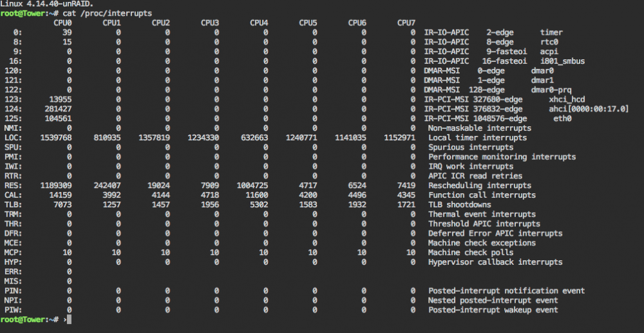The width and height of the screenshot is (644, 333).
Task: Click 'Hypervisor callback interrupts' description
Action: tap(495, 262)
